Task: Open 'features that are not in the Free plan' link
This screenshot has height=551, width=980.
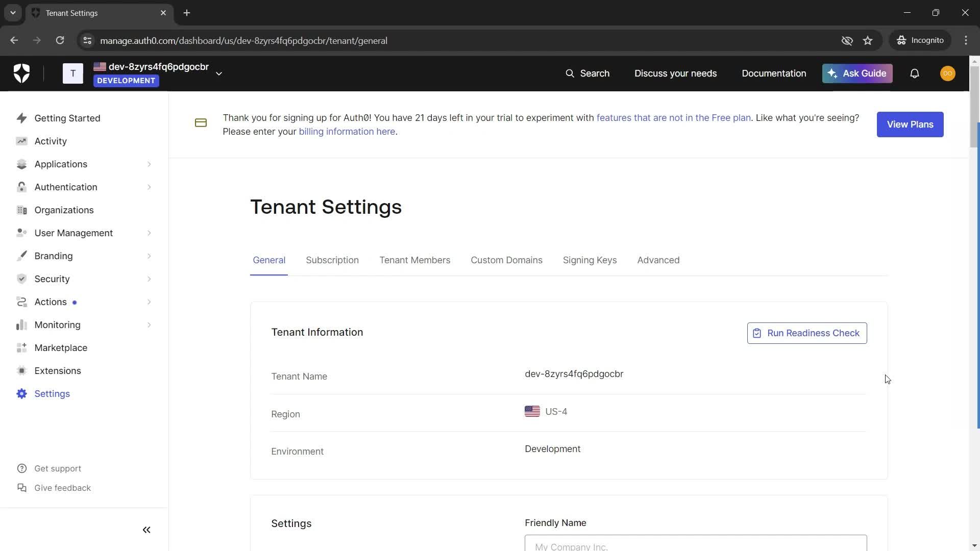Action: click(674, 118)
